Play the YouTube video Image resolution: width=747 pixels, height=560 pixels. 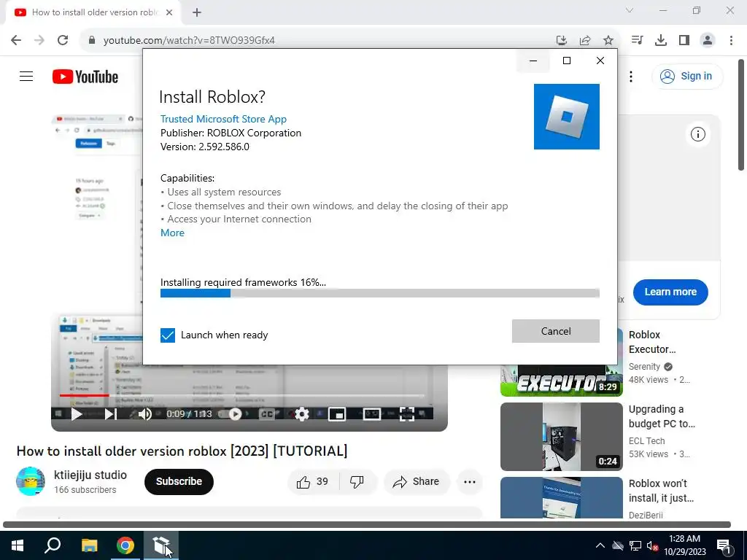click(x=76, y=414)
